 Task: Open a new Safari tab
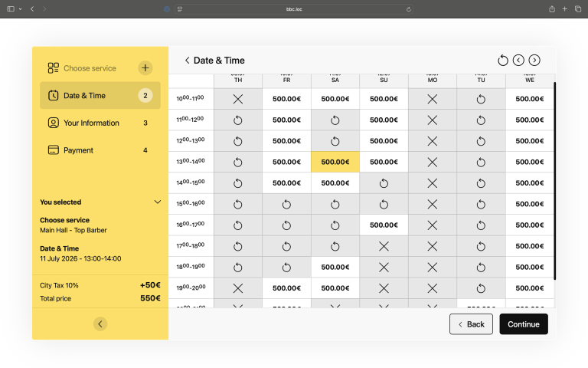(x=565, y=9)
